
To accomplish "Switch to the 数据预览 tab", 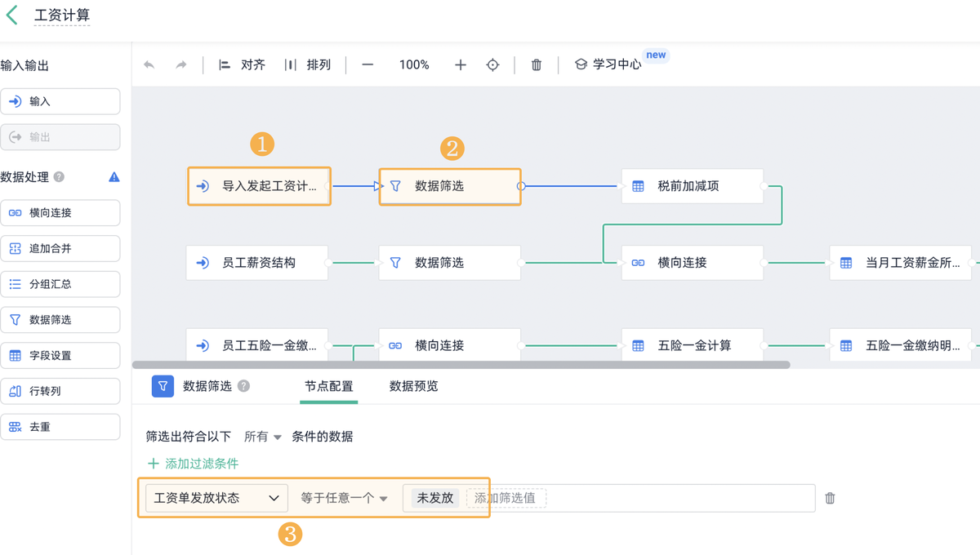I will coord(413,386).
